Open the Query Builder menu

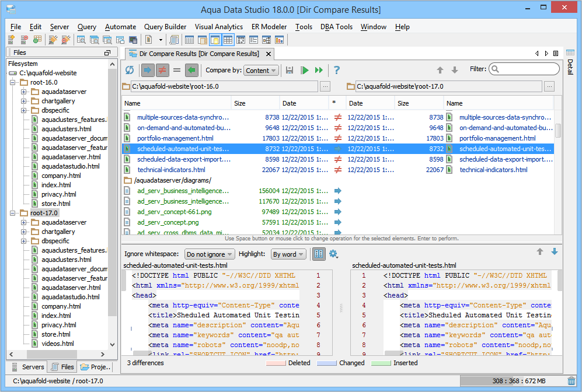pos(165,27)
